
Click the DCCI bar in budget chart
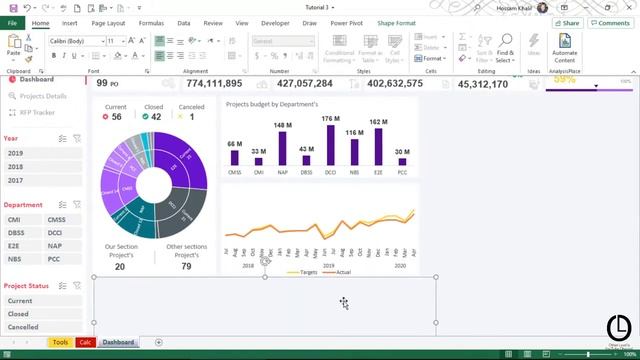(x=331, y=145)
